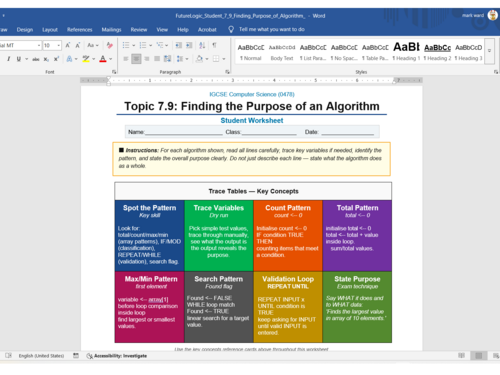
Task: Apply borders to the selection
Action: pyautogui.click(x=216, y=59)
